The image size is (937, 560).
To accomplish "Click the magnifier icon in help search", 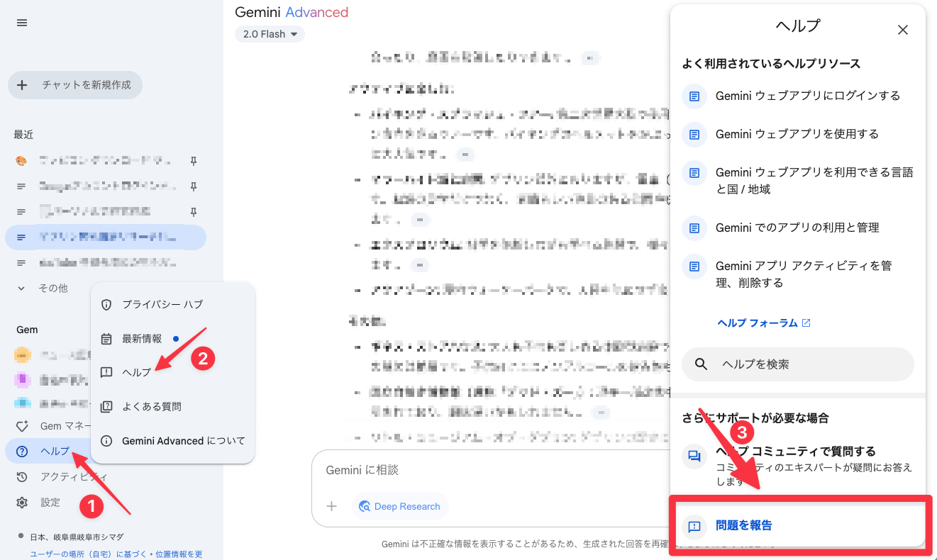I will pos(701,364).
